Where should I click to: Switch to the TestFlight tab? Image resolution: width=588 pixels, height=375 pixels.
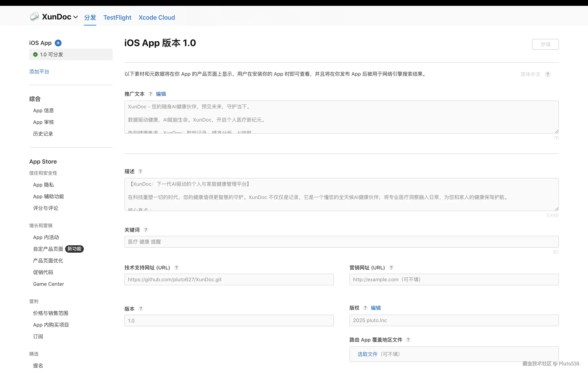click(117, 18)
